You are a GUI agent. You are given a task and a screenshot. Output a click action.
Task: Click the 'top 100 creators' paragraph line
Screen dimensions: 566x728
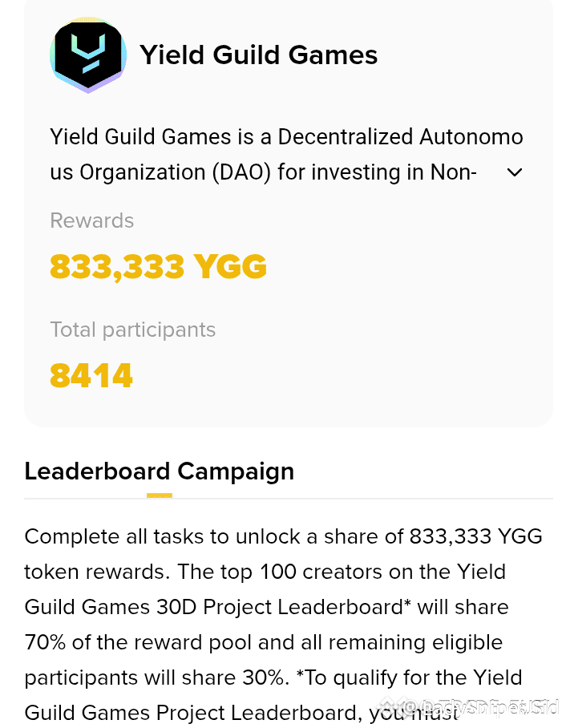(265, 572)
